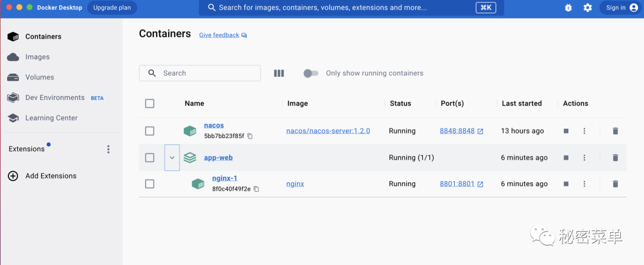Click the Running (1/1) status text
Screen dimensions: 644x265
[411, 158]
